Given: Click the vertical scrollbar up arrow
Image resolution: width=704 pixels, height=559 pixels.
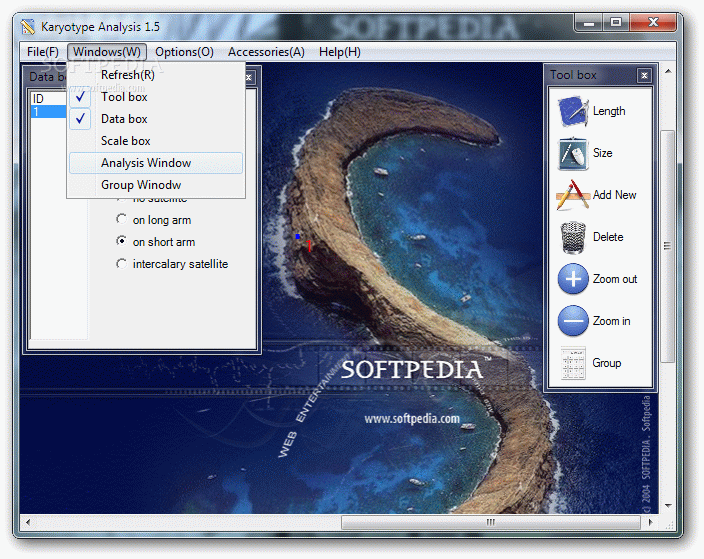Looking at the screenshot, I should point(668,71).
